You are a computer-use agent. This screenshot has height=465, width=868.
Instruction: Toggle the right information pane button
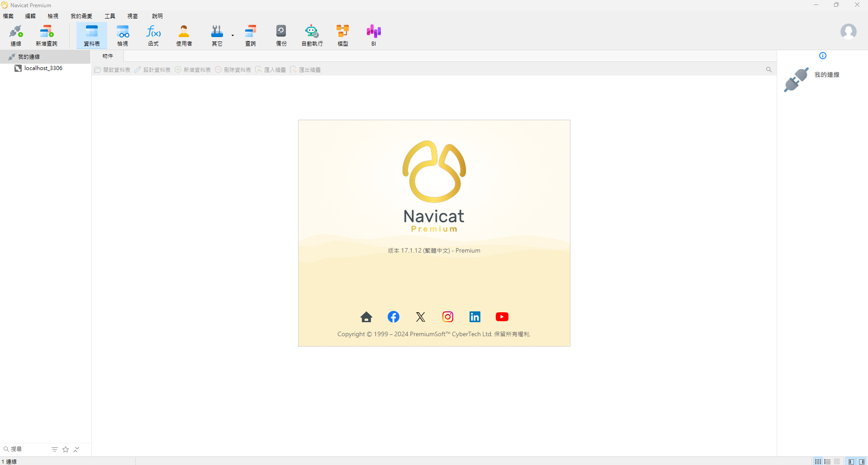coord(862,461)
